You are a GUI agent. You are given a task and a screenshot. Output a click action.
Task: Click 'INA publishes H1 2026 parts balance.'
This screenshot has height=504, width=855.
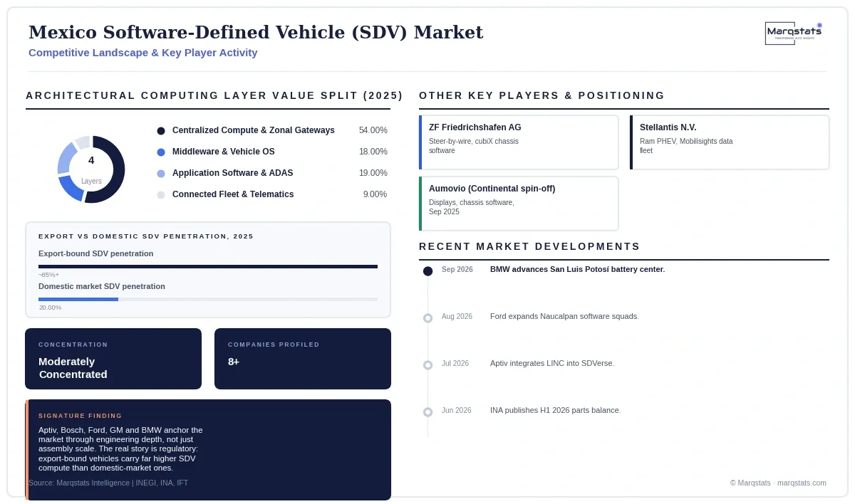(556, 410)
